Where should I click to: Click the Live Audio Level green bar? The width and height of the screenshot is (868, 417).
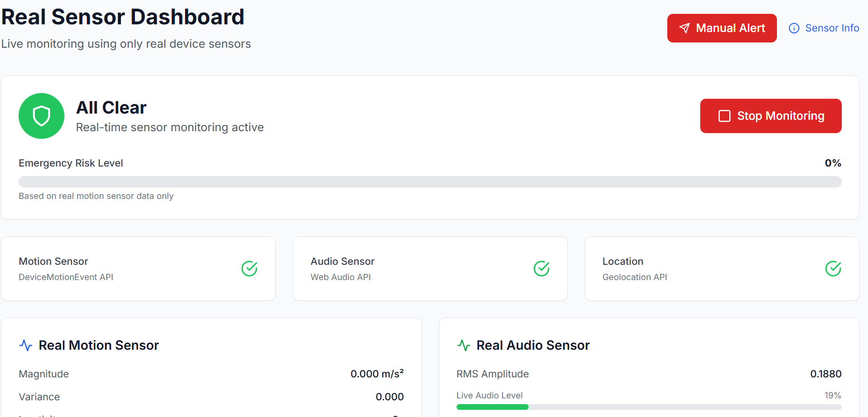point(492,407)
